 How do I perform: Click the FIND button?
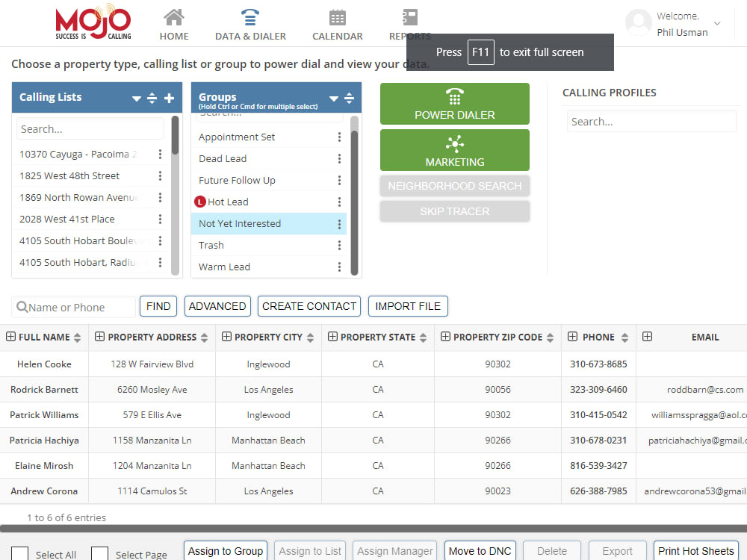tap(158, 306)
